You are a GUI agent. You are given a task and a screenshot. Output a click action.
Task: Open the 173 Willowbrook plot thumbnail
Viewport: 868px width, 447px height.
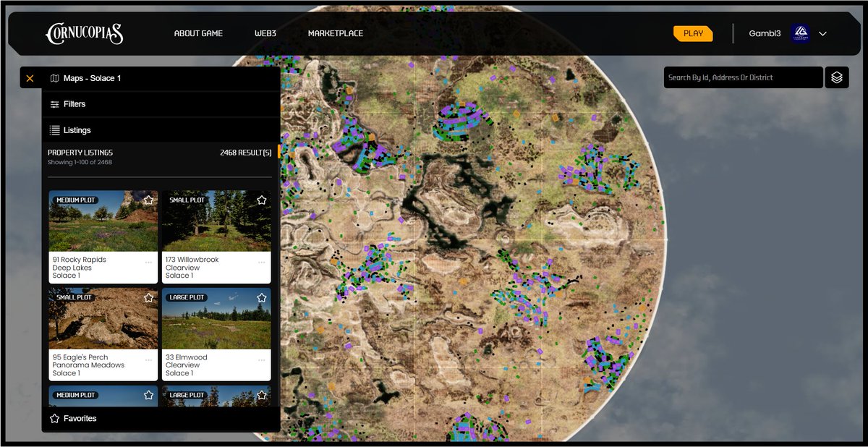pyautogui.click(x=216, y=221)
